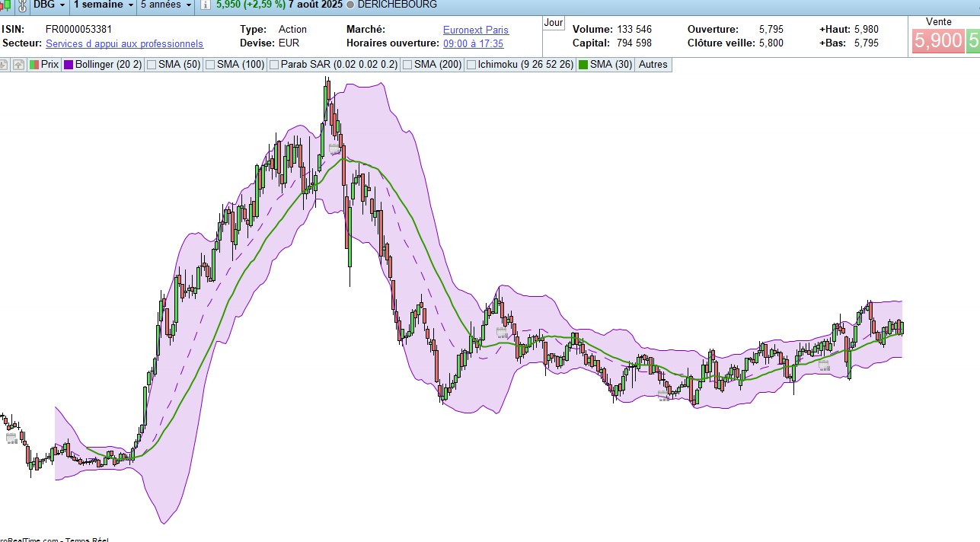This screenshot has height=542, width=980.
Task: Click the candlestick chart style icon
Action: pyautogui.click(x=6, y=5)
